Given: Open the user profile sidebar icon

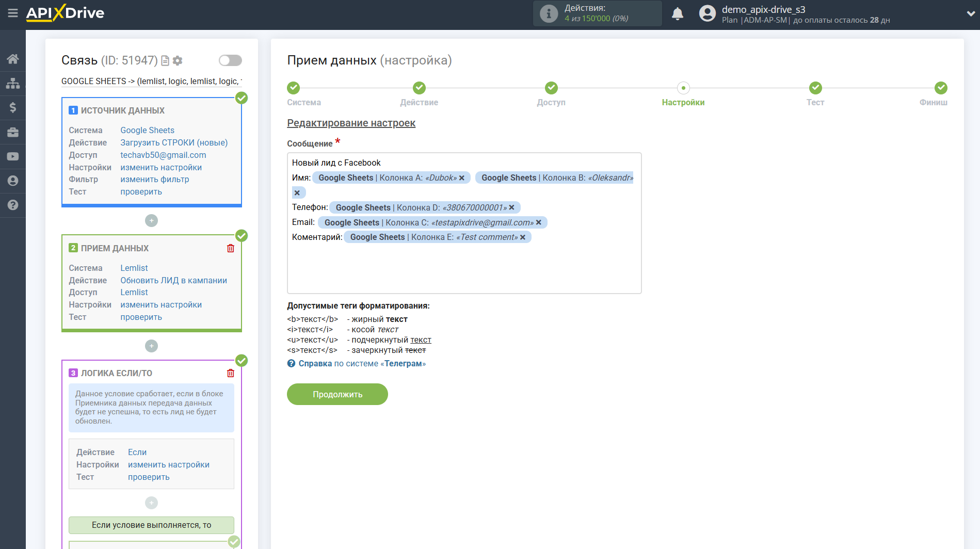Looking at the screenshot, I should pos(13,181).
